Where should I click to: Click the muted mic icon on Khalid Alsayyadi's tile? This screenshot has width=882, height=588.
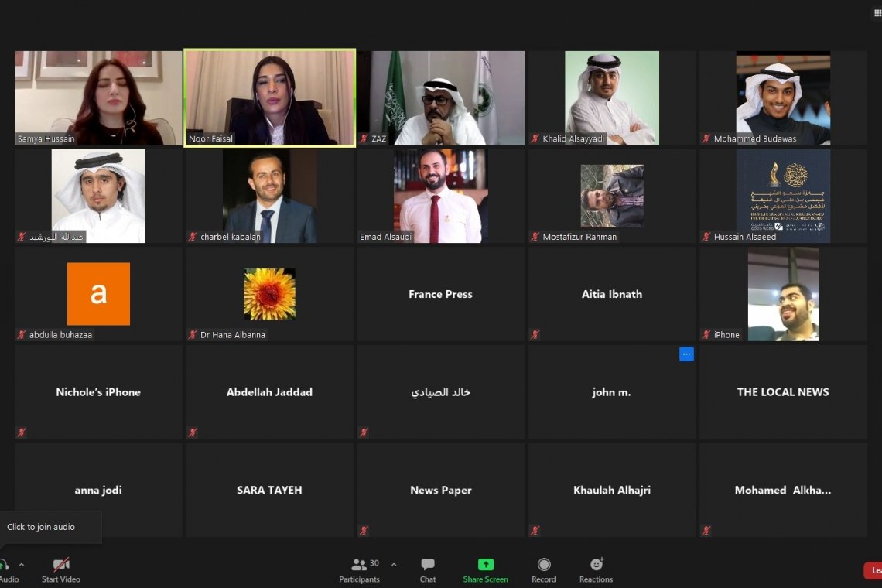(x=535, y=139)
